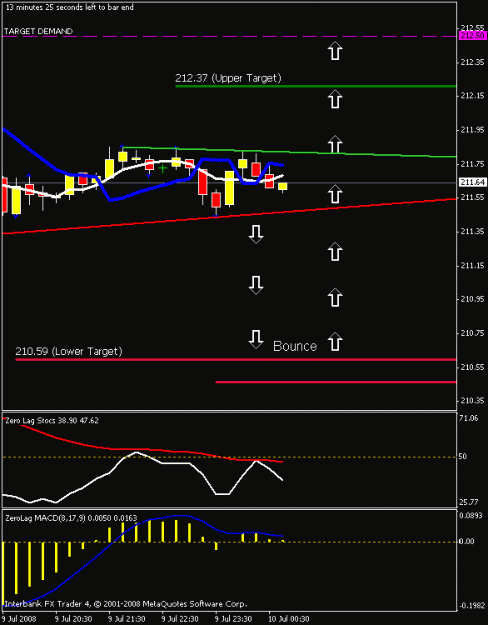The width and height of the screenshot is (488, 625).
Task: Click the bar-end countdown timer text
Action: (x=69, y=7)
